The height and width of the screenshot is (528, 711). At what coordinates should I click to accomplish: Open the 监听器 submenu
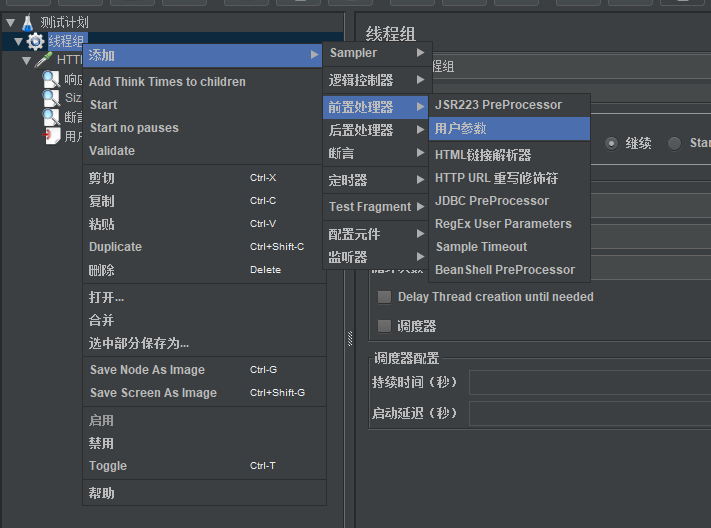click(x=375, y=257)
